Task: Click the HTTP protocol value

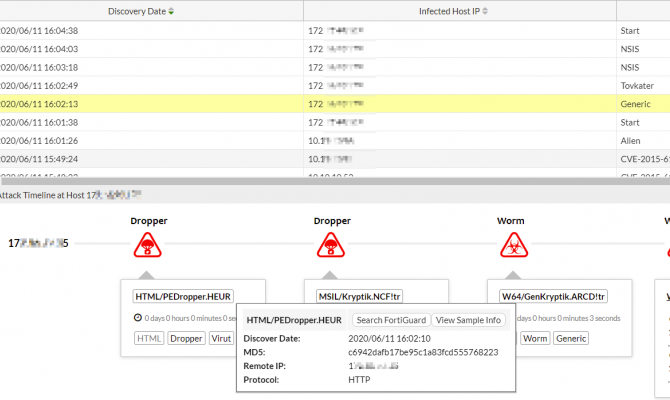Action: pyautogui.click(x=359, y=379)
